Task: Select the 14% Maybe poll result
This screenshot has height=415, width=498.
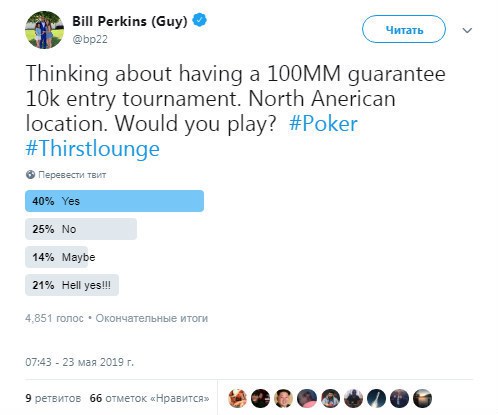Action: (x=60, y=257)
